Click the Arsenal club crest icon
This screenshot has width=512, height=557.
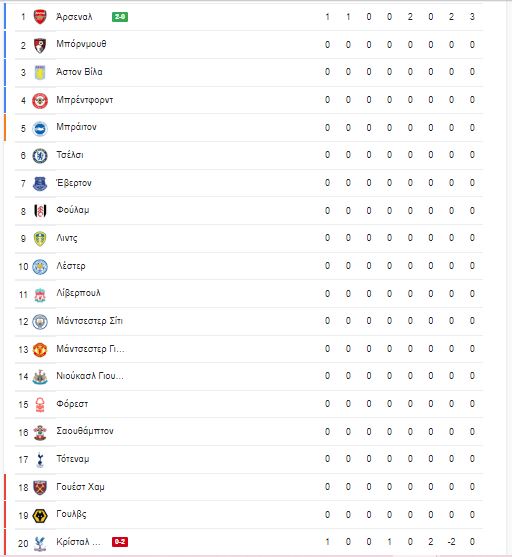point(40,17)
